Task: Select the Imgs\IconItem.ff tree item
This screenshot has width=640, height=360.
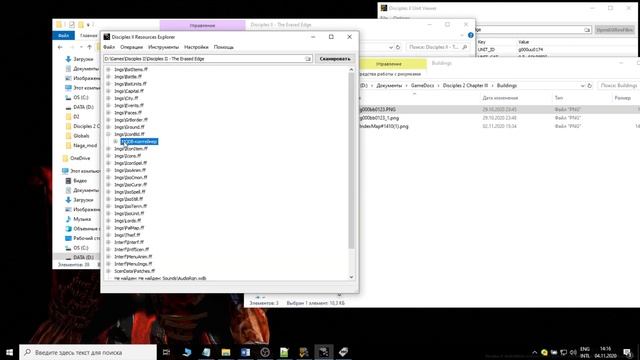Action: (x=131, y=149)
